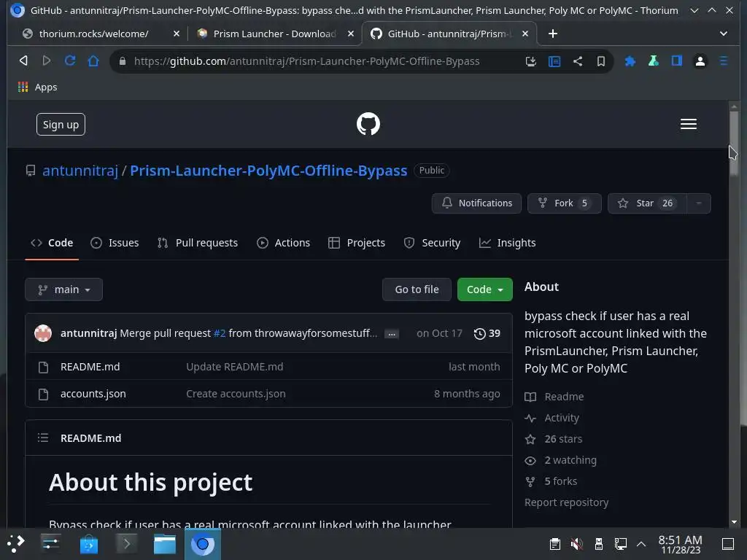Image resolution: width=747 pixels, height=560 pixels.
Task: Open the Create accounts.json commit message
Action: [x=236, y=394]
